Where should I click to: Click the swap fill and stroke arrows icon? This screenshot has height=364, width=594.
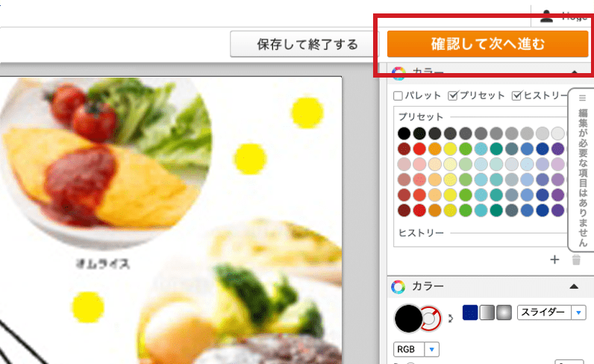click(x=451, y=318)
